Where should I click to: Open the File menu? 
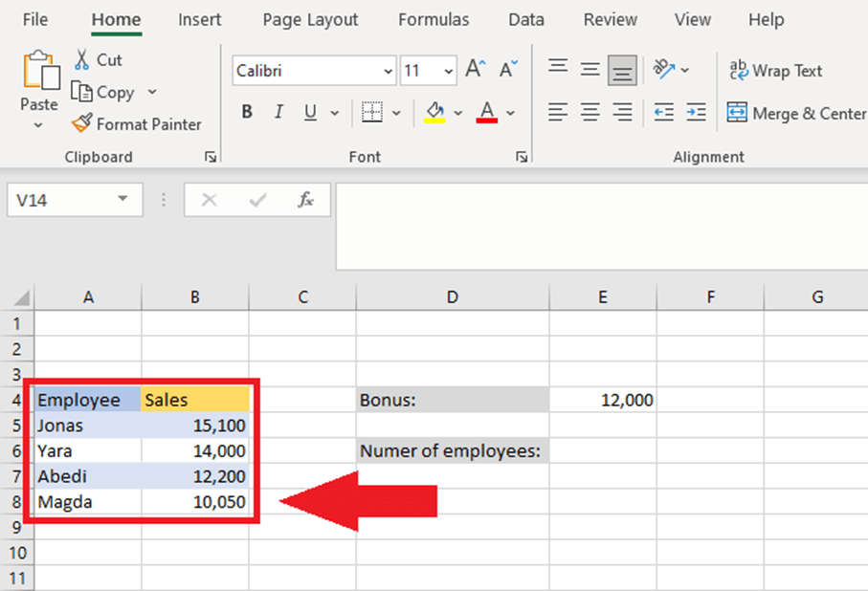click(x=35, y=20)
